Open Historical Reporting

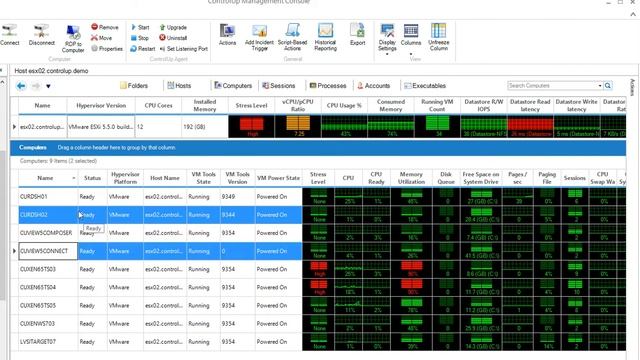[325, 37]
